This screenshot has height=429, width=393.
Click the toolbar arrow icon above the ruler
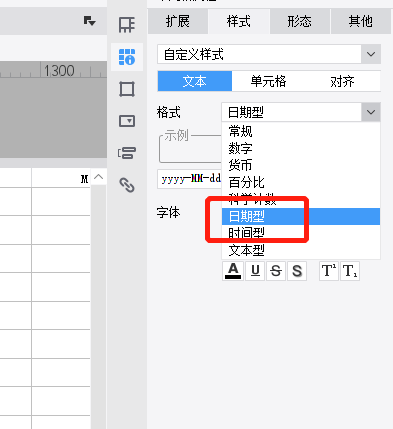89,21
